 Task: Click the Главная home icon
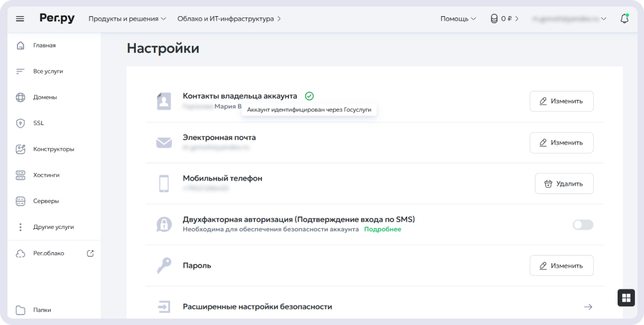tap(20, 45)
